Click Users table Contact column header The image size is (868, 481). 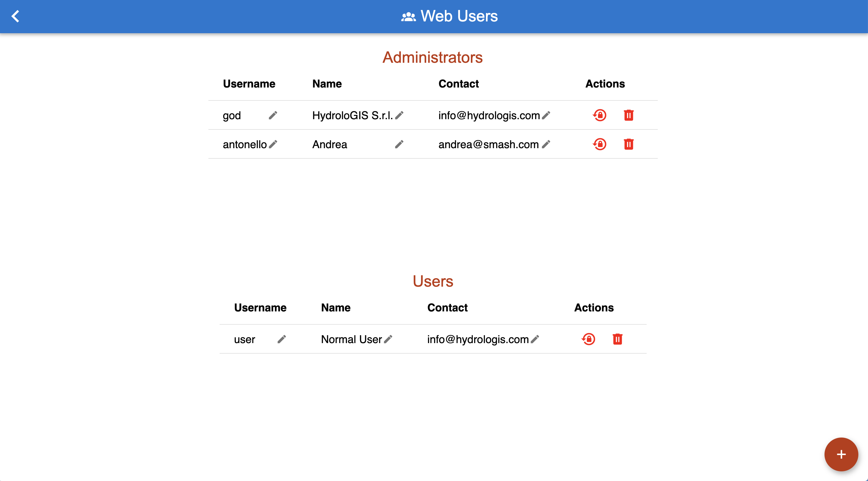pos(447,308)
